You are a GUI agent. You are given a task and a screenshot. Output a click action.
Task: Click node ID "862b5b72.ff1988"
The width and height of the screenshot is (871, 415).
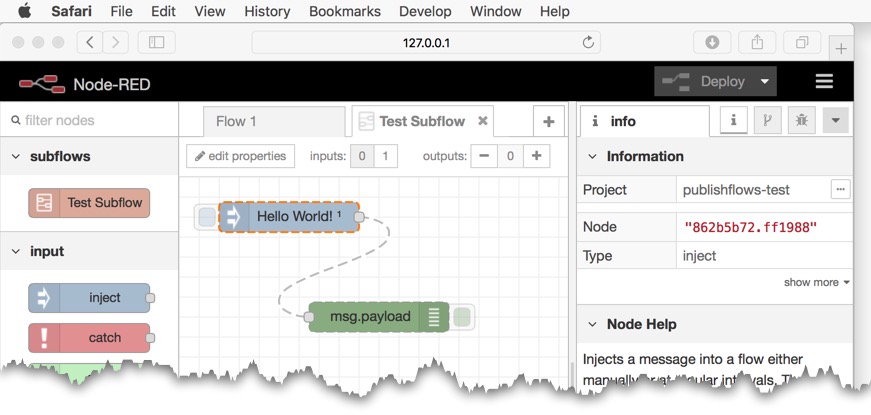[751, 227]
